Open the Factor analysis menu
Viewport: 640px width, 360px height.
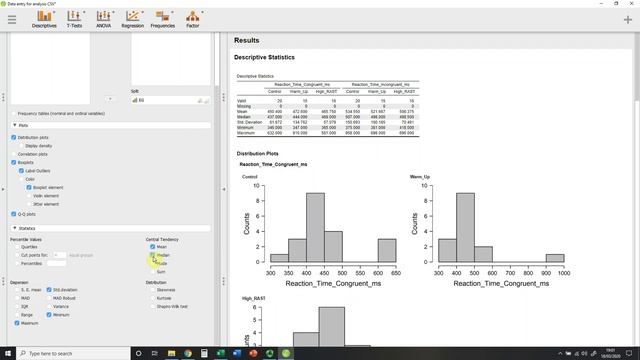[x=193, y=19]
